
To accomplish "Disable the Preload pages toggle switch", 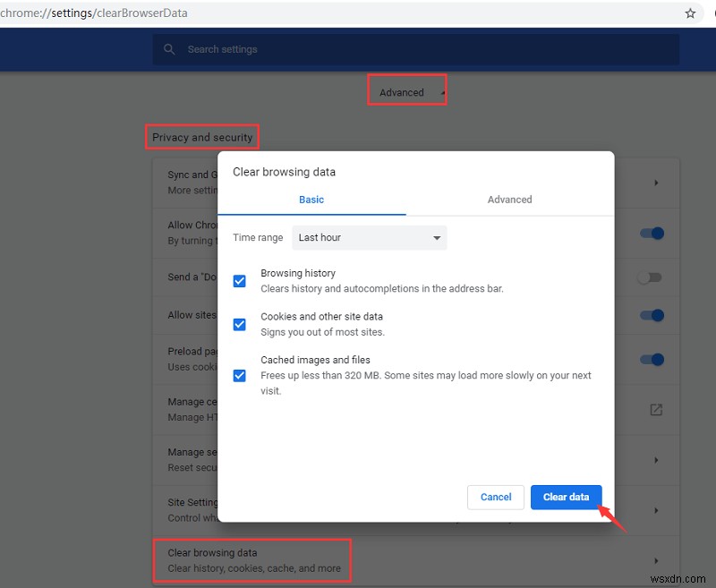I will click(652, 359).
